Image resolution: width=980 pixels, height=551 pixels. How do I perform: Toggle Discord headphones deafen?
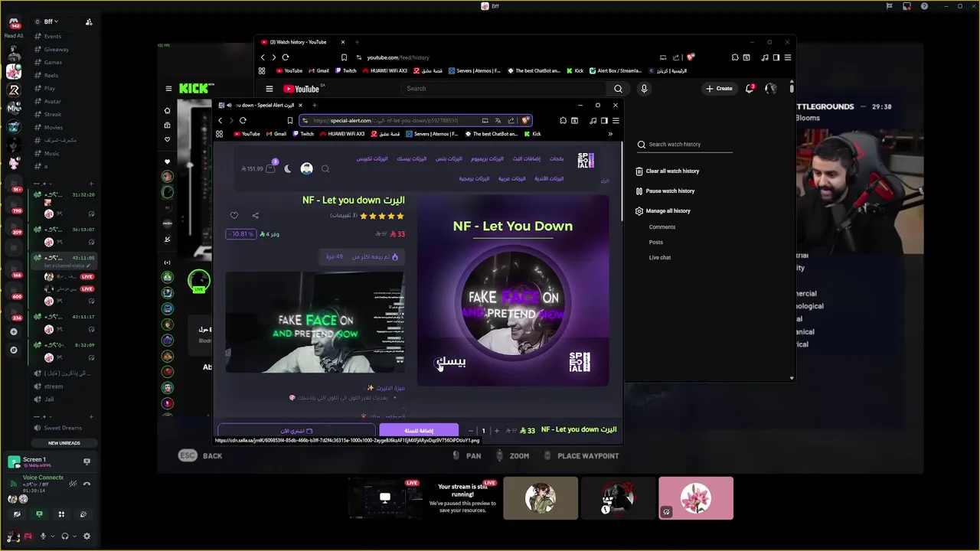coord(65,536)
